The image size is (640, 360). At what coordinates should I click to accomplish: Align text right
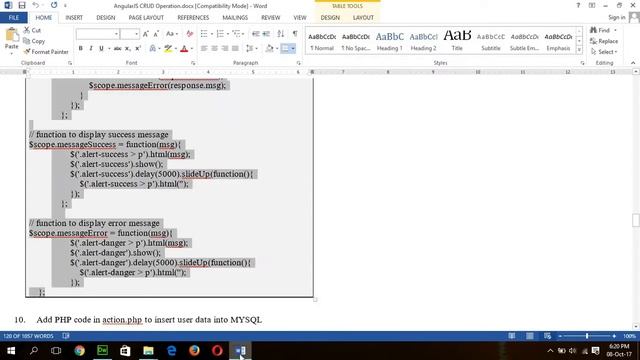(224, 49)
